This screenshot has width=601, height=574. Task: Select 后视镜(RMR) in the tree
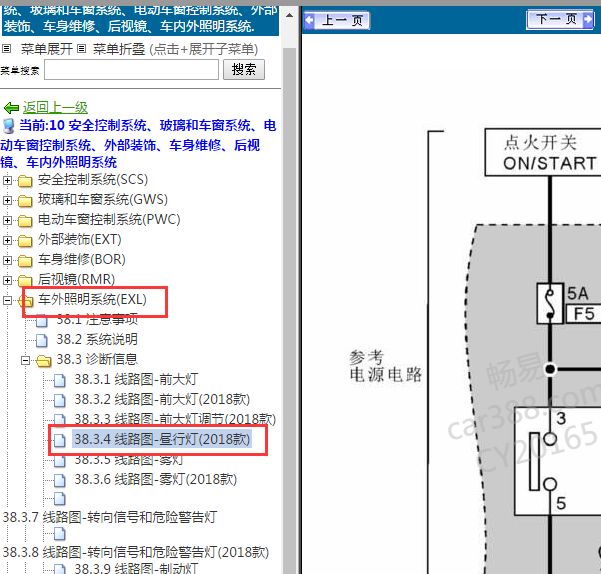coord(76,279)
